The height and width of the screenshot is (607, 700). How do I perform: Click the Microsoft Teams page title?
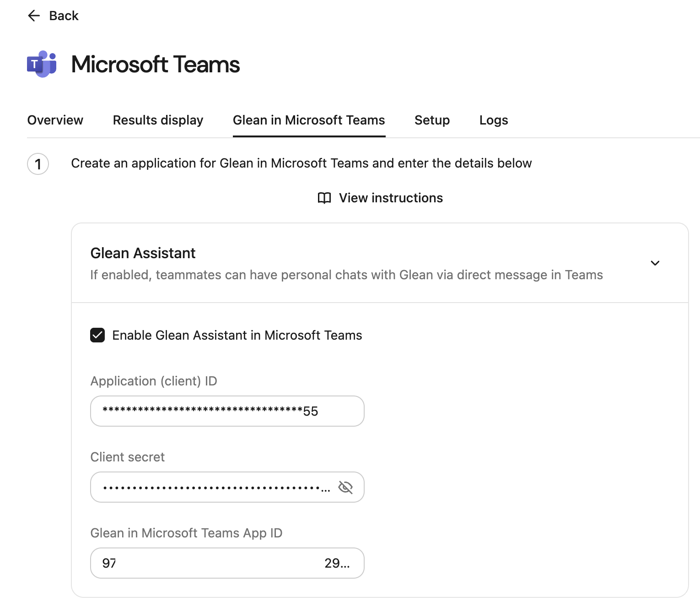click(x=156, y=64)
